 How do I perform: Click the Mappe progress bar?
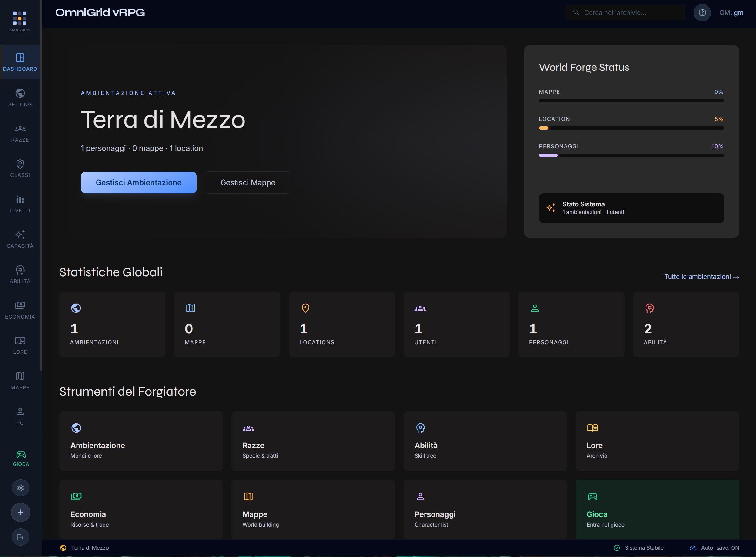click(631, 101)
